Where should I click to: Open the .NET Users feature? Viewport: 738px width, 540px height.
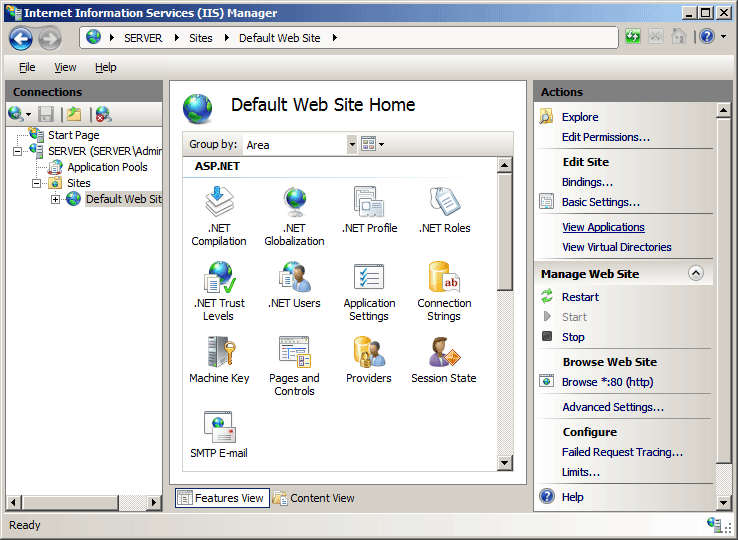[x=294, y=285]
